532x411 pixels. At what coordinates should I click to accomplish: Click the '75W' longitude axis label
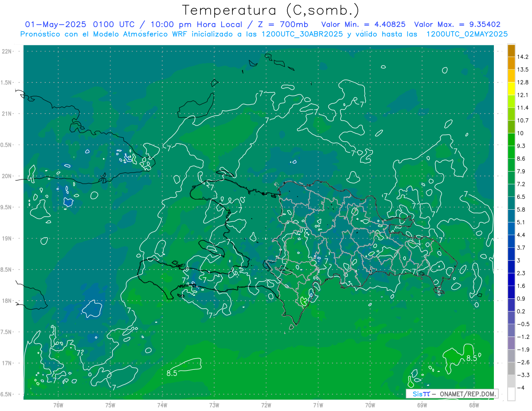point(110,405)
